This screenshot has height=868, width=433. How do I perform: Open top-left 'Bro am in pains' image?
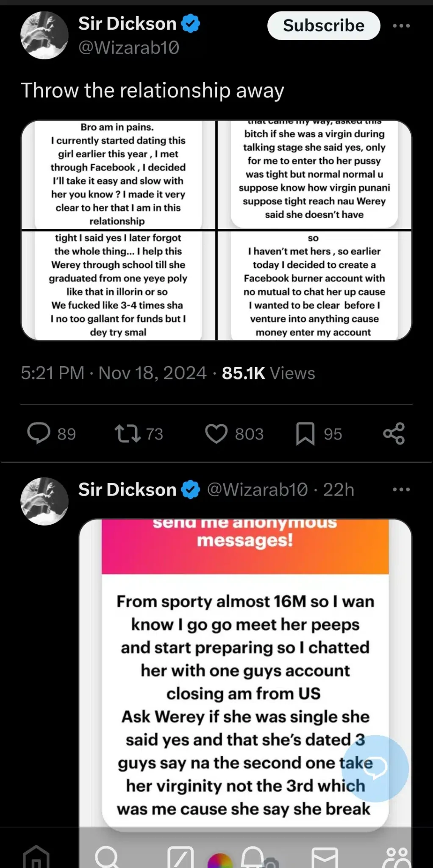point(118,174)
